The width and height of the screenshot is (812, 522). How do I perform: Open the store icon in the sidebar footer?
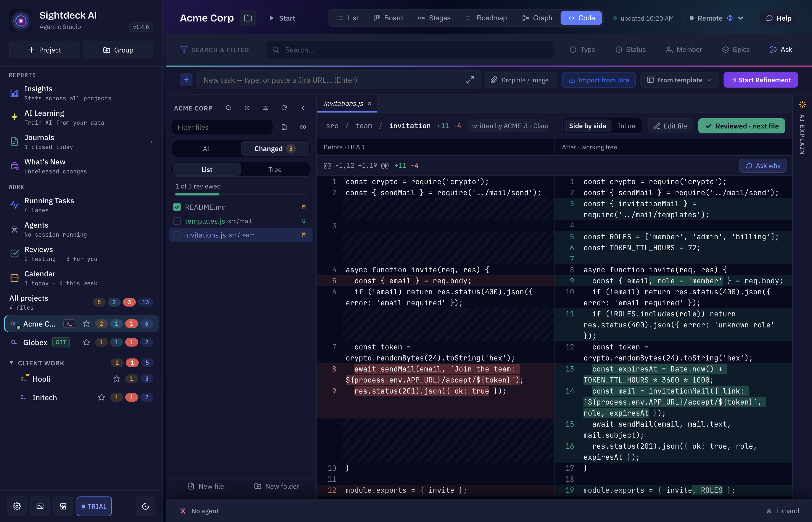point(63,506)
